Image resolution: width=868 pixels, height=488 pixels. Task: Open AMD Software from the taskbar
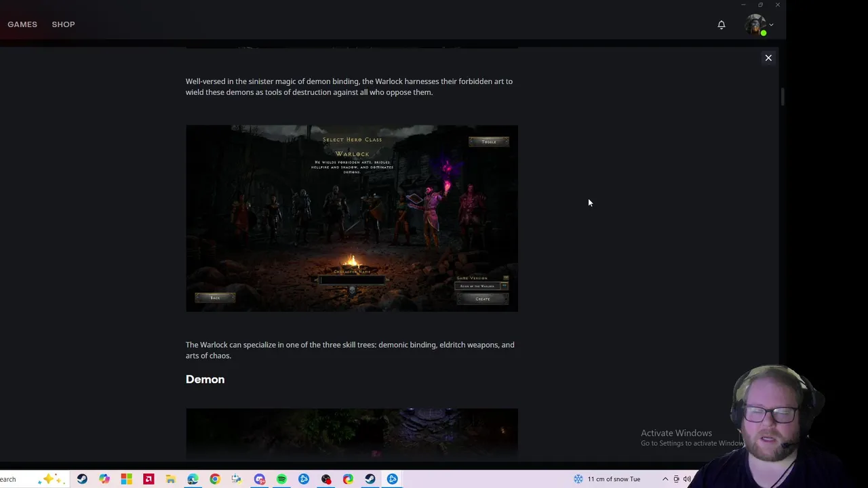pos(149,479)
